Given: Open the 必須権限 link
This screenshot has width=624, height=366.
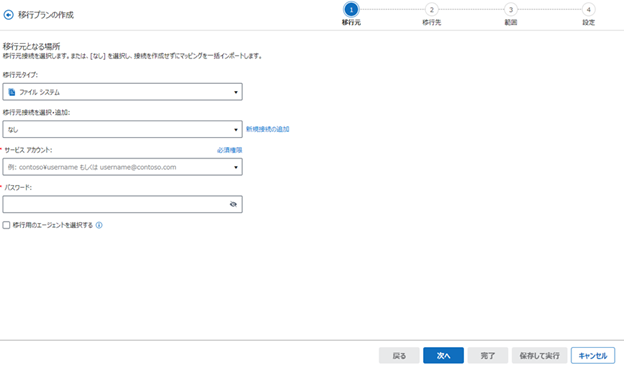Looking at the screenshot, I should tap(230, 150).
